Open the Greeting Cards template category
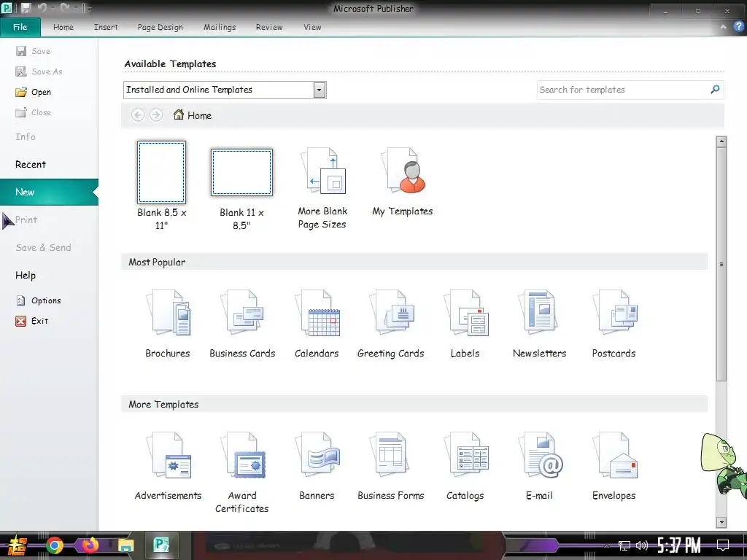Viewport: 747px width, 560px height. [x=391, y=323]
